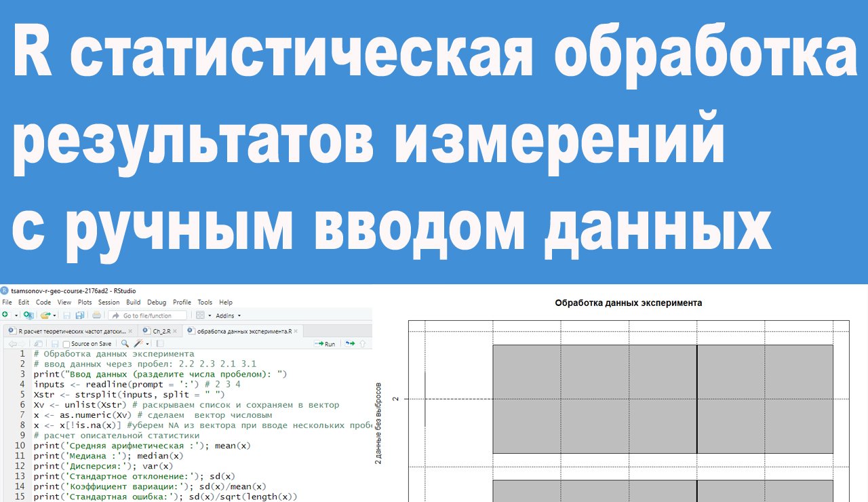Close the Ch_2.R tab

tap(175, 332)
